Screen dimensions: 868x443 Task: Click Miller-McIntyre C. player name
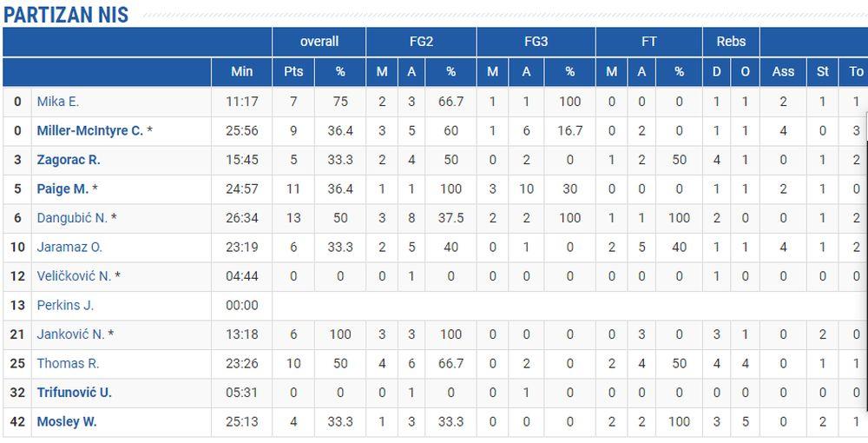click(89, 131)
